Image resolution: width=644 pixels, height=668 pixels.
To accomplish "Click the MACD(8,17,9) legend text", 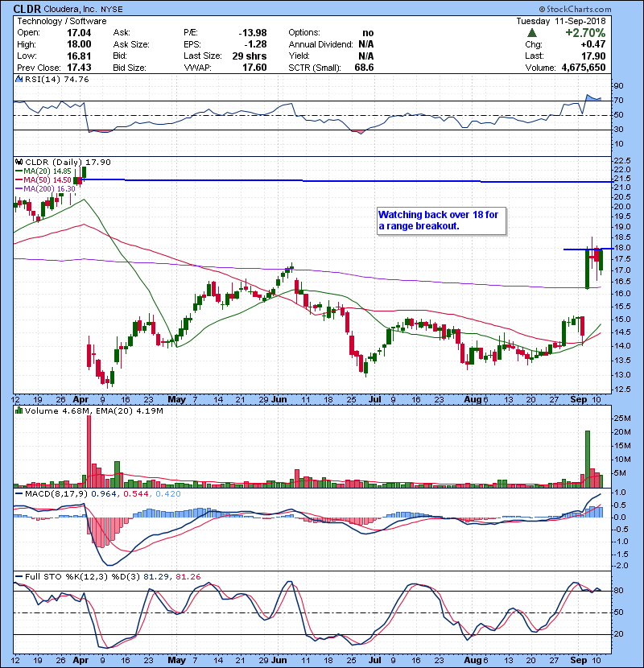I will (x=56, y=494).
